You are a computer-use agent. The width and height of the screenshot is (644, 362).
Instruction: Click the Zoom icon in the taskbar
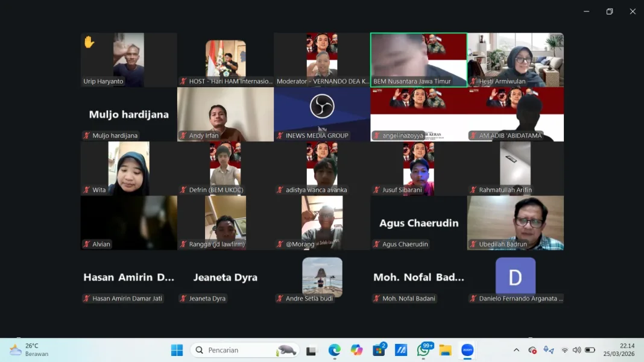tap(467, 350)
